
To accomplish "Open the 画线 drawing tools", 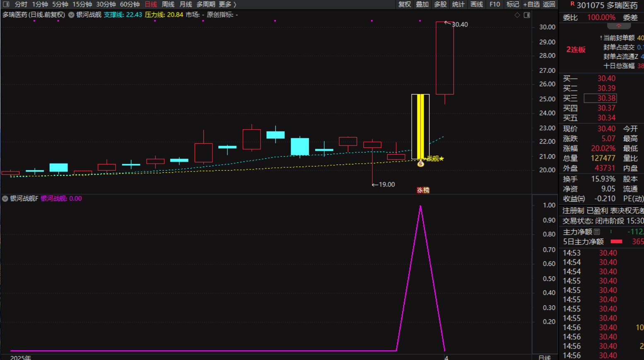I will tap(476, 4).
